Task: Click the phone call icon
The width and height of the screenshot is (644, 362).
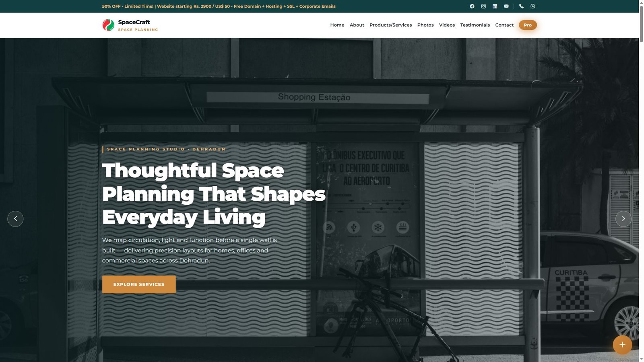Action: click(x=521, y=6)
